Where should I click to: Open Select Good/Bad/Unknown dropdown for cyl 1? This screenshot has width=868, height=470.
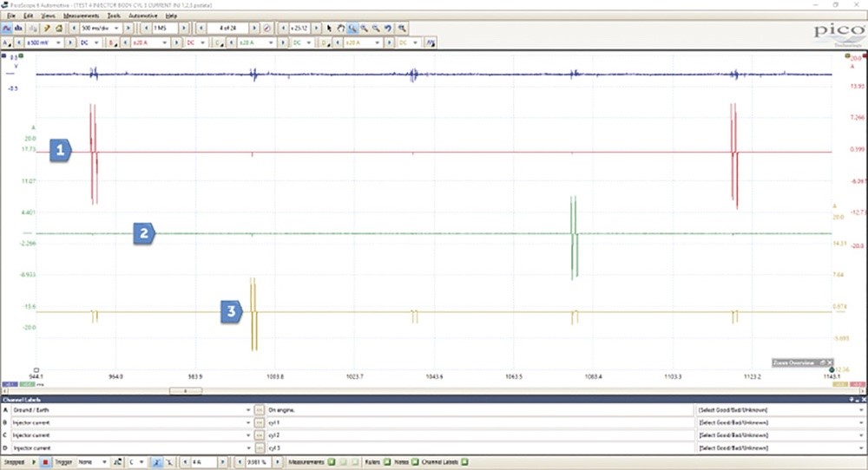click(861, 422)
